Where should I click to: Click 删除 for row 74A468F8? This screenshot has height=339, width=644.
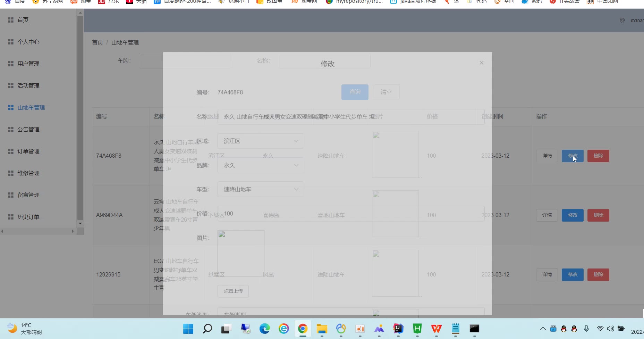coord(598,156)
